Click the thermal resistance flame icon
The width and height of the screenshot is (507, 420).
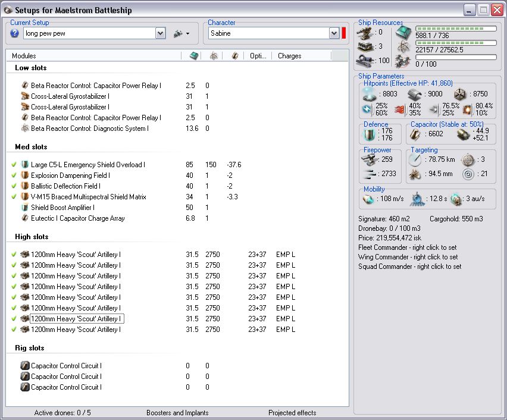point(400,109)
